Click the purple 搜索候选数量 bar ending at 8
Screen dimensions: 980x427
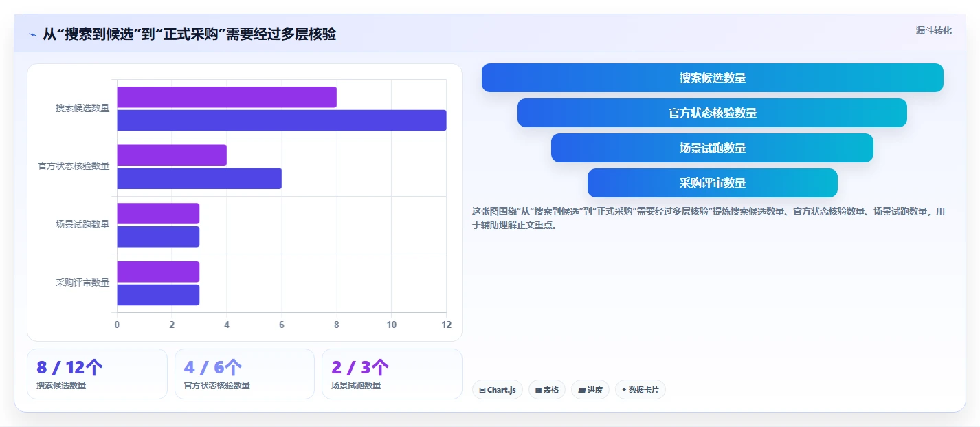pyautogui.click(x=227, y=97)
